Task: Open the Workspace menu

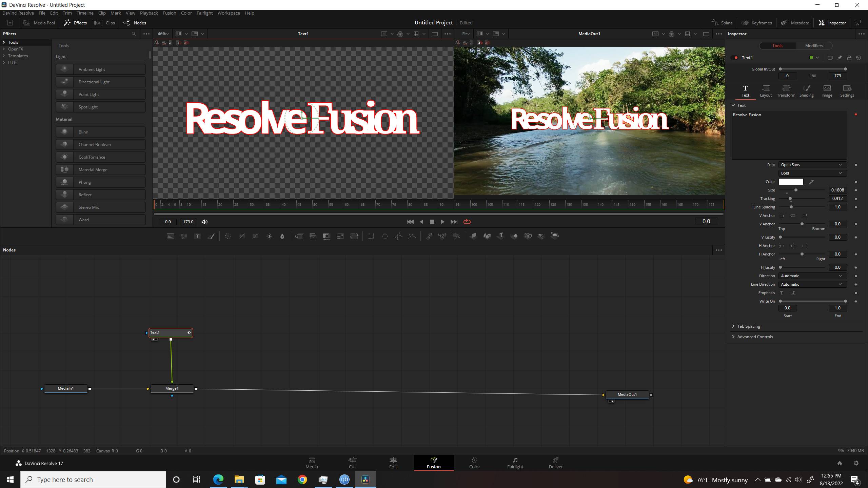Action: [229, 13]
